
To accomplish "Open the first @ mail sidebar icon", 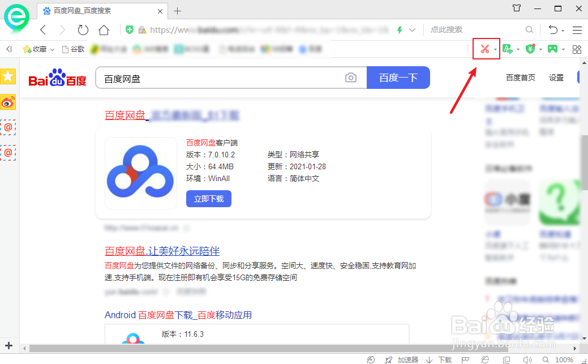I will coord(8,127).
